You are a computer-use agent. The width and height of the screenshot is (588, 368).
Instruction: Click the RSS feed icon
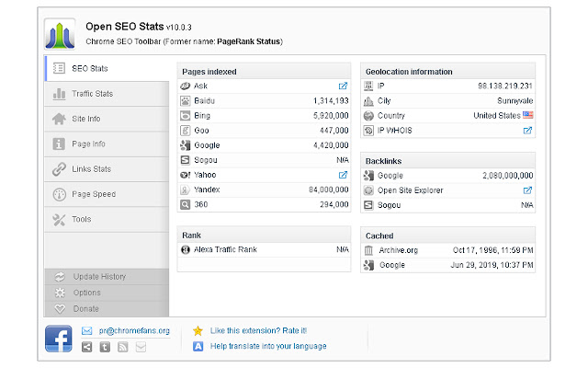[x=123, y=347]
